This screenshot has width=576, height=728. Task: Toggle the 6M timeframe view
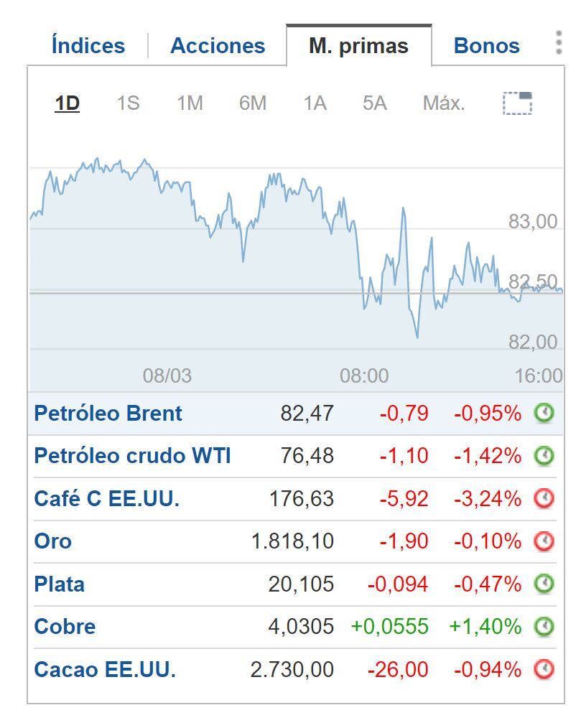tap(251, 103)
